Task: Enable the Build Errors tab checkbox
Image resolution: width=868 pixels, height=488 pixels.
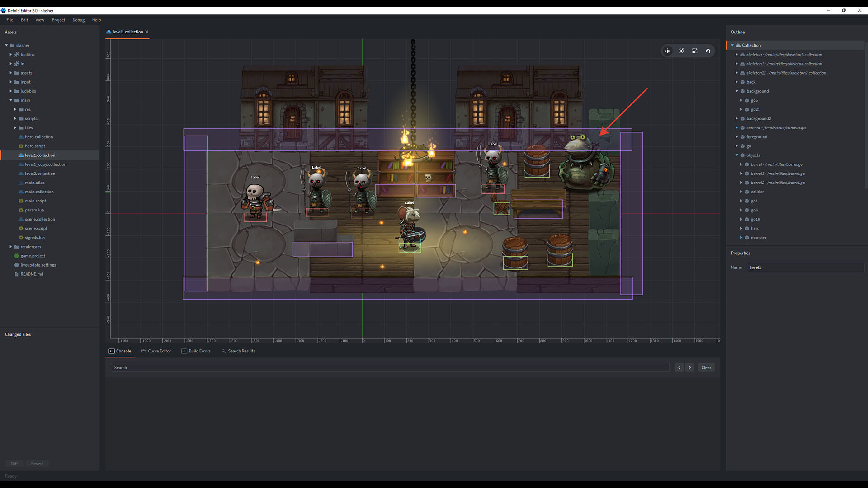Action: [184, 350]
